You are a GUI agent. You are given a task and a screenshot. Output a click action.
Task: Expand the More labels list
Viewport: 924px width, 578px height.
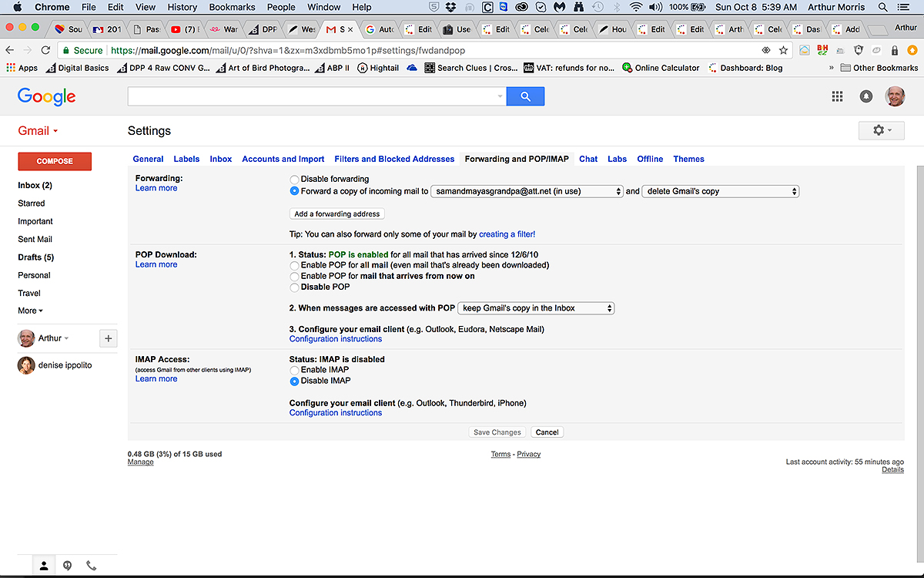click(x=30, y=311)
